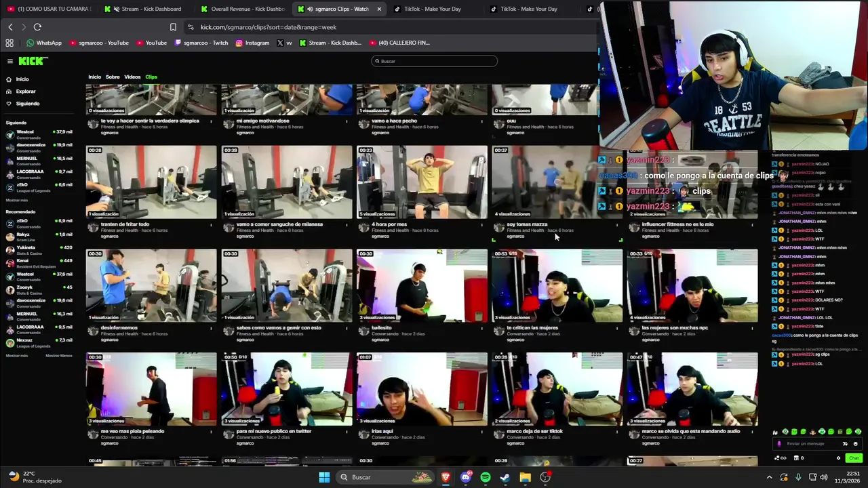The height and width of the screenshot is (488, 868).
Task: Click the Windows Start button
Action: click(x=324, y=477)
